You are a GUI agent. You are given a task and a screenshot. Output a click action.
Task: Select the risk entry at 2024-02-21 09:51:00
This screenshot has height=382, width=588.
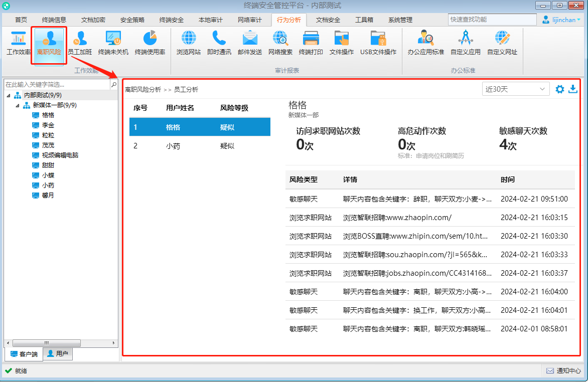[430, 199]
